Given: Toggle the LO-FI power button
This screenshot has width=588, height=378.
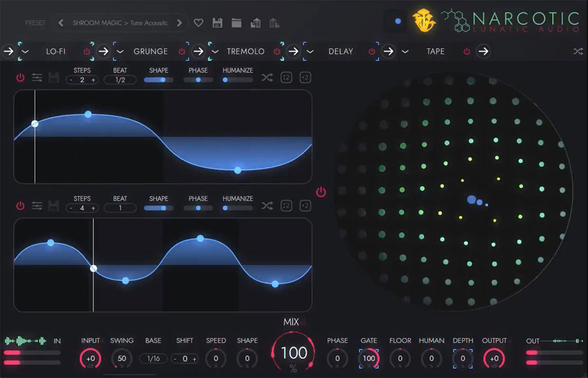Looking at the screenshot, I should [87, 52].
